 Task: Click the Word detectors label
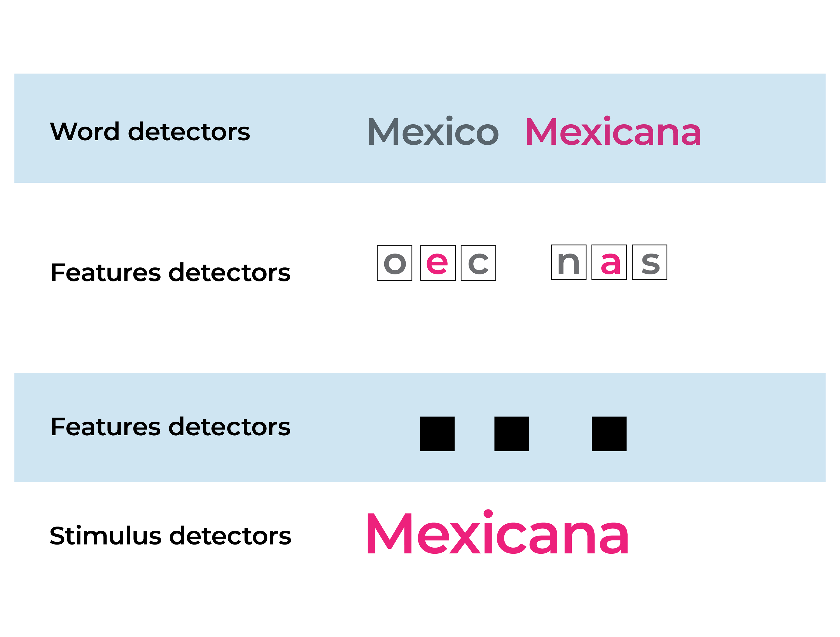pyautogui.click(x=150, y=131)
